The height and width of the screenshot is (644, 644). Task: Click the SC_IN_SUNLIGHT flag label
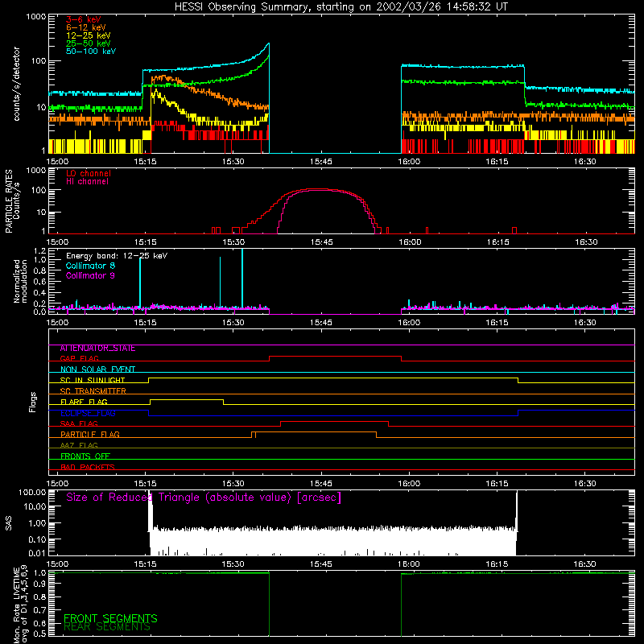[x=93, y=380]
